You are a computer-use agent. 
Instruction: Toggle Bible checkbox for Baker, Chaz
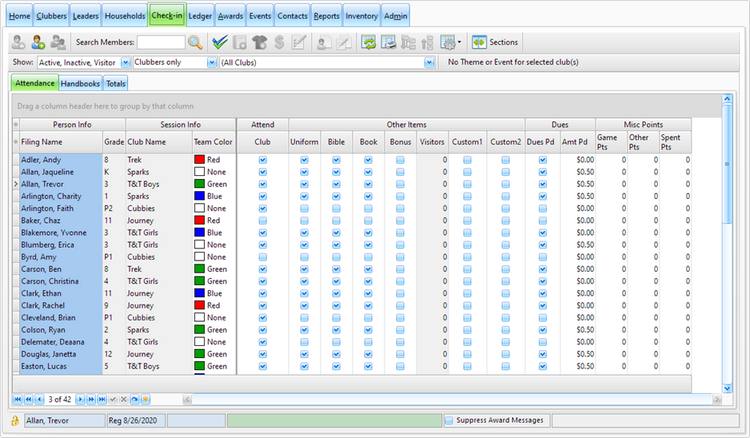tap(337, 220)
